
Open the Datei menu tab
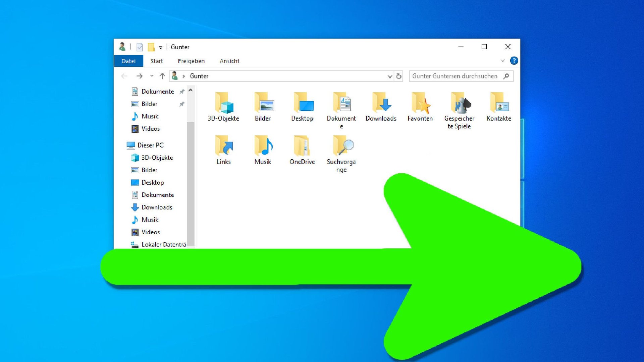tap(128, 61)
